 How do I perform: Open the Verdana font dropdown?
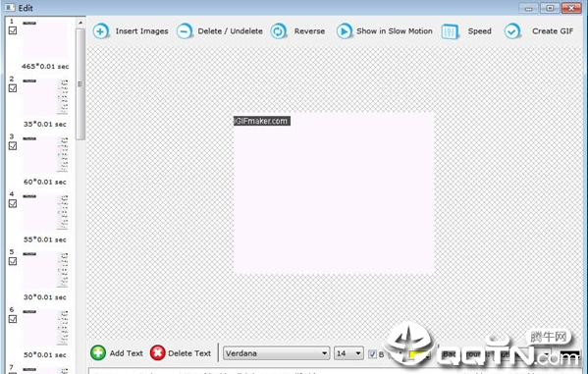(x=277, y=353)
